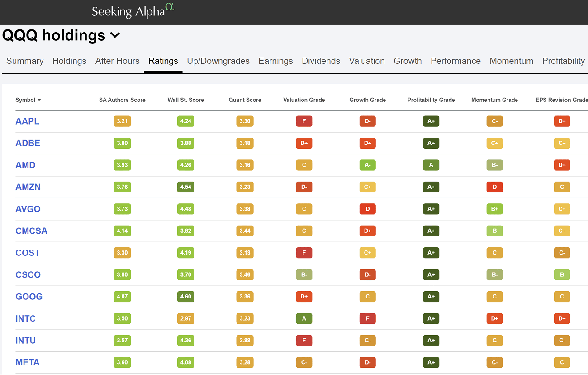Click INTC Wall St. Score 2.97
Screen dimensions: 588x375
186,318
